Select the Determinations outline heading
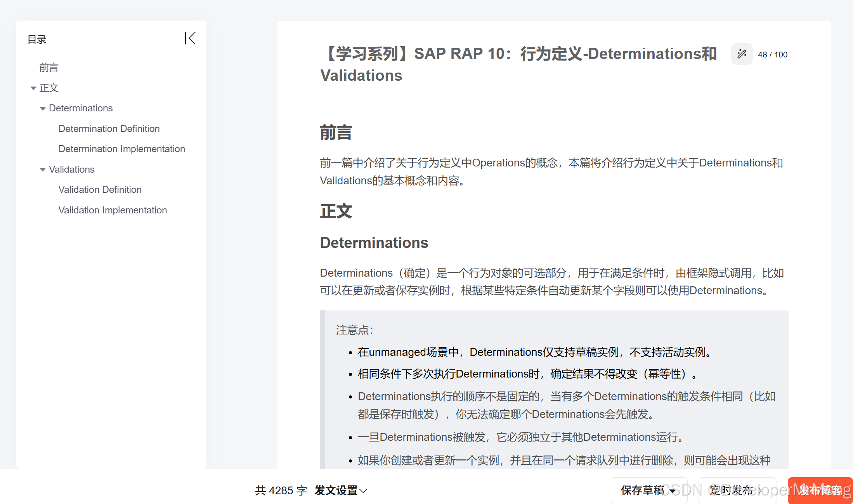 click(x=81, y=108)
